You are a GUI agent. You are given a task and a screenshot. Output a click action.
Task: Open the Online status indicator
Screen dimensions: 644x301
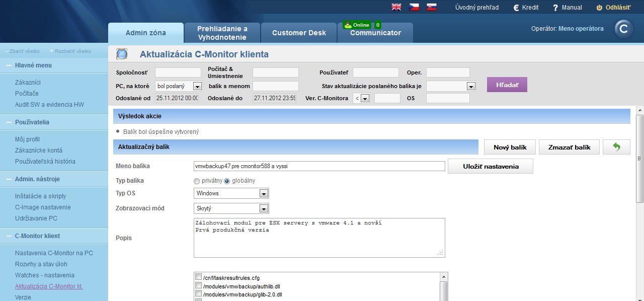point(357,25)
